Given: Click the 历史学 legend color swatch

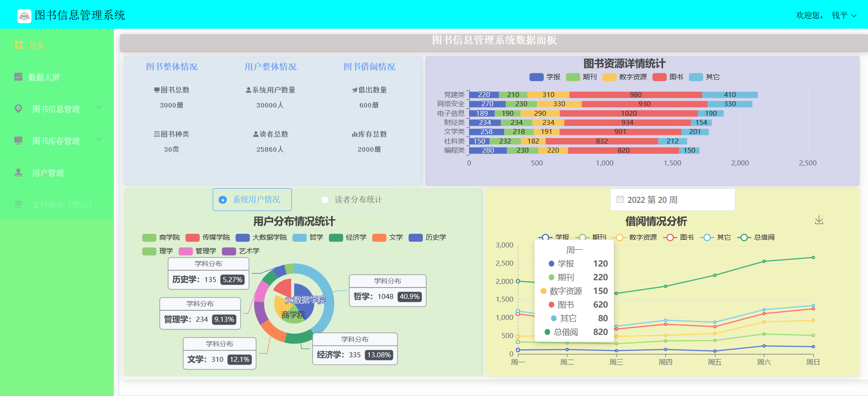Looking at the screenshot, I should pos(416,237).
